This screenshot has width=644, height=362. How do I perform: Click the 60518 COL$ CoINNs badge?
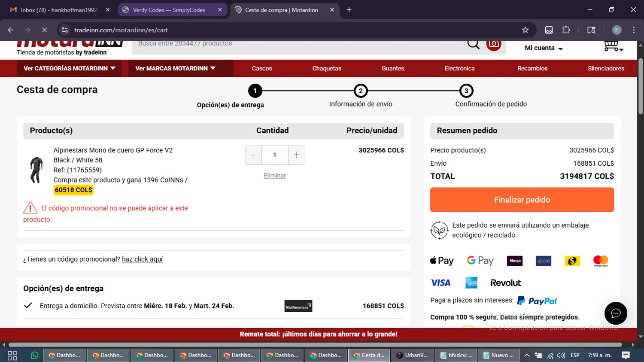tap(73, 190)
